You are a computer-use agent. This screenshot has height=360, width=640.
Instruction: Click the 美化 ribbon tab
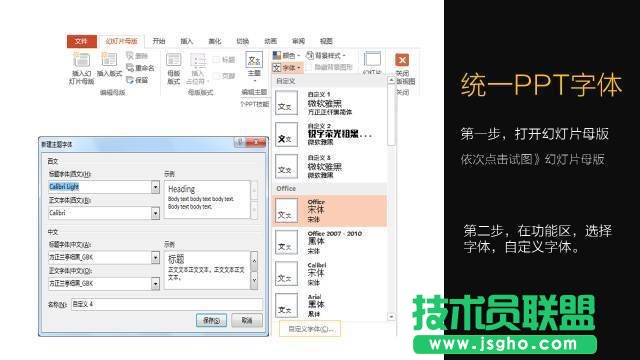click(x=215, y=41)
